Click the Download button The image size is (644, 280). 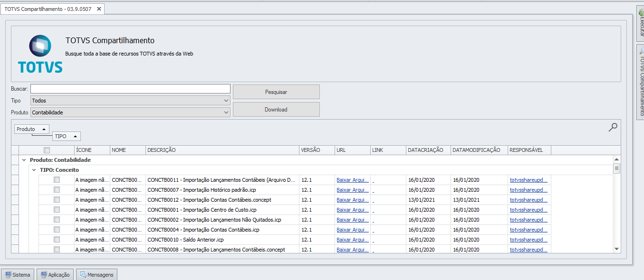[x=276, y=110]
